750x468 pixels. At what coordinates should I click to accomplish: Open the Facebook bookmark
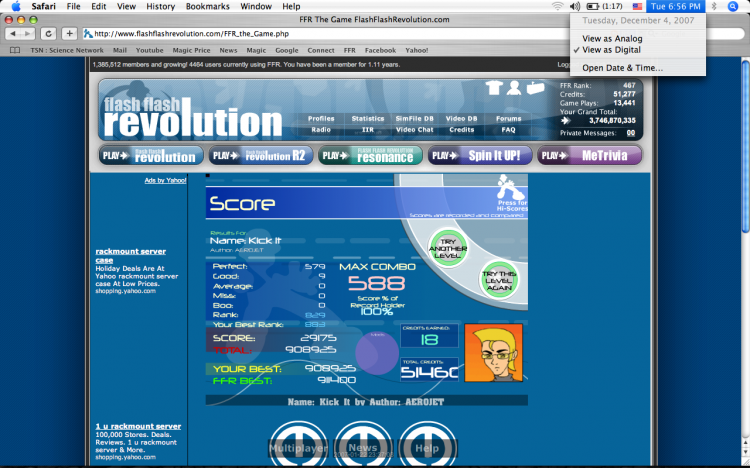coord(380,50)
